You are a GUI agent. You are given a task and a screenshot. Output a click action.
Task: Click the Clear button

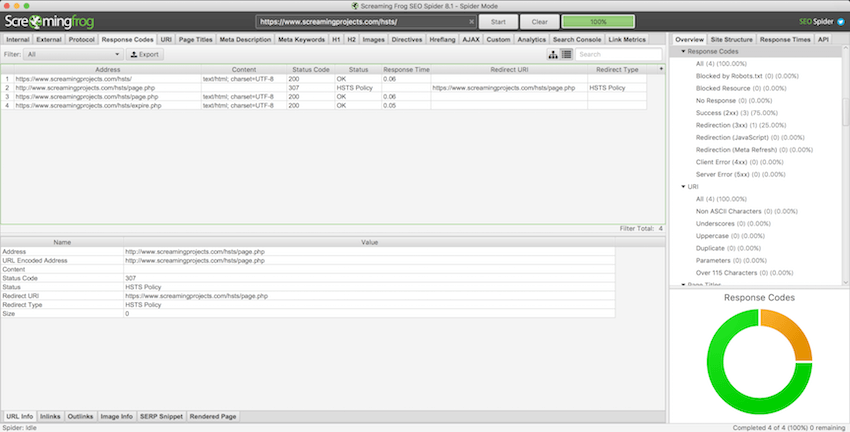point(539,22)
